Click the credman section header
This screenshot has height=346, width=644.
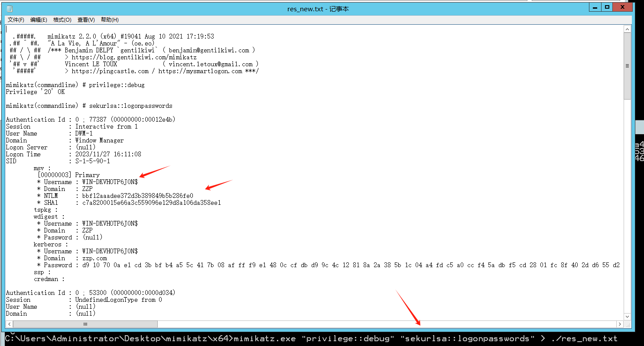click(x=49, y=279)
